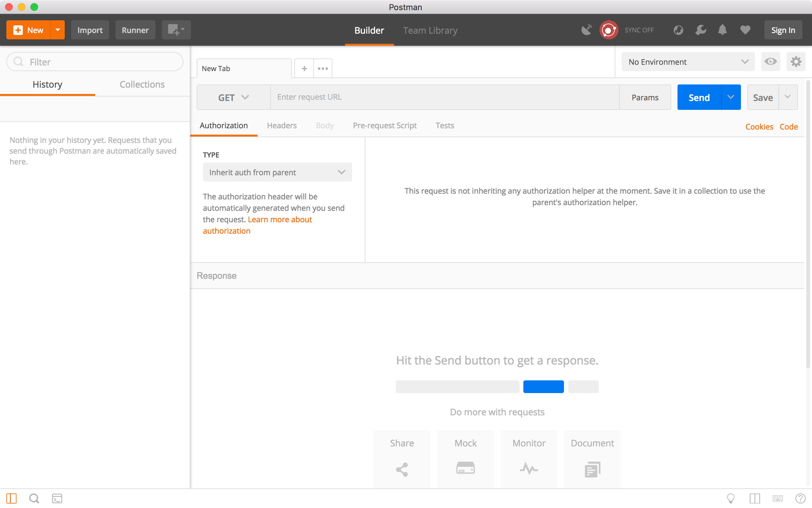Screen dimensions: 812x508
Task: Open the Find icon in status bar
Action: click(x=34, y=498)
